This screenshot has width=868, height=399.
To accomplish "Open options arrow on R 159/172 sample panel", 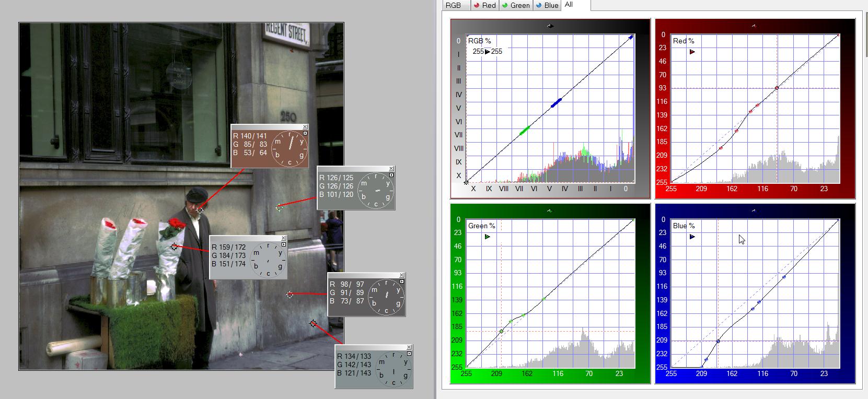I will [284, 244].
